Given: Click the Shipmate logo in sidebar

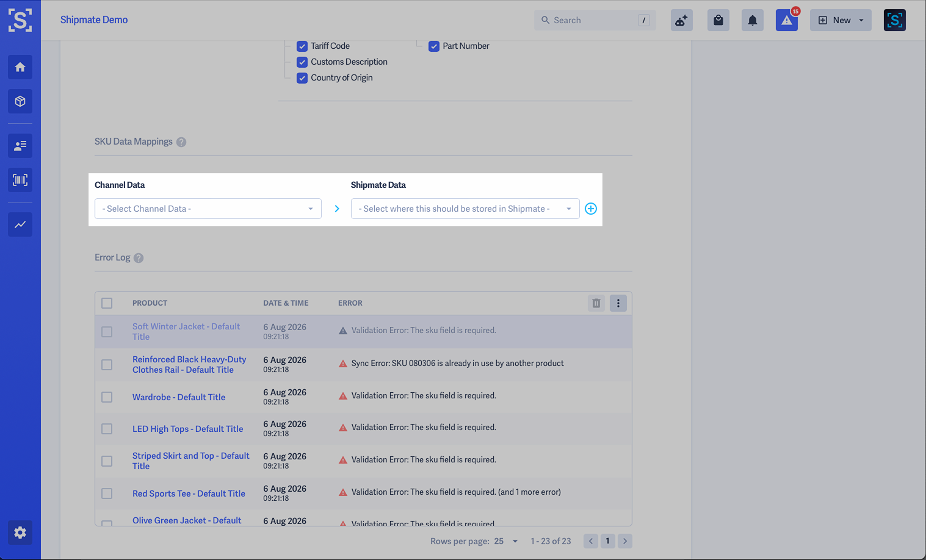Looking at the screenshot, I should 20,20.
